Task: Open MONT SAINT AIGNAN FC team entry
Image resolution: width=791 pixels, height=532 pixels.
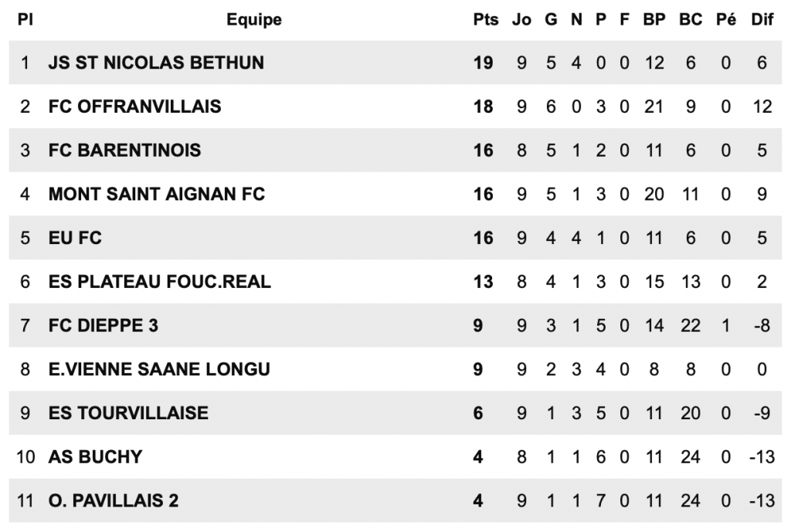Action: [156, 194]
